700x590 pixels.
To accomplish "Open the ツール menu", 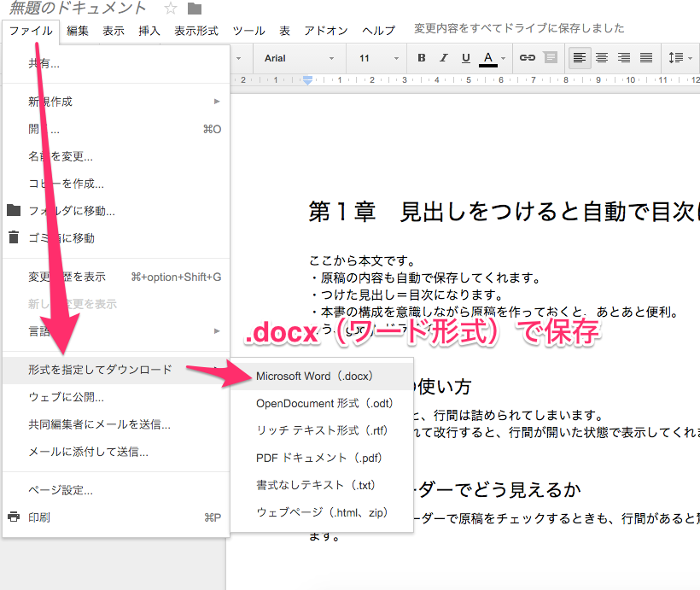I will click(x=248, y=31).
